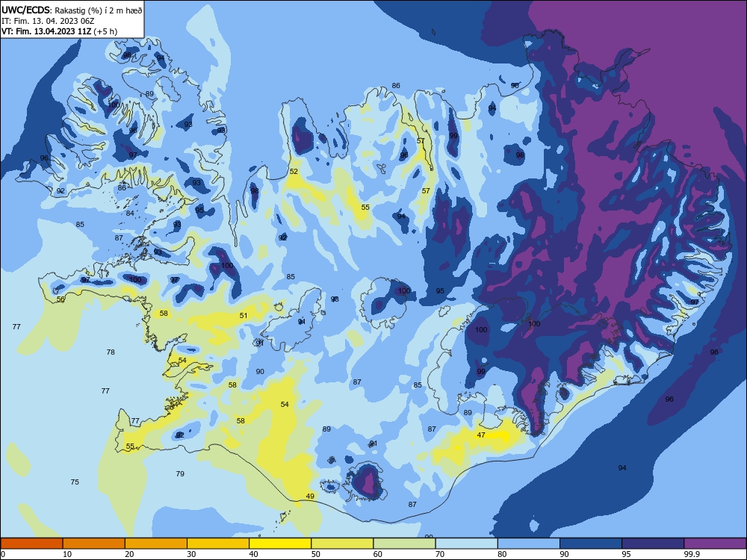Screen dimensions: 747x560
Task: Click the offshore humidity value "78"
Action: (111, 352)
